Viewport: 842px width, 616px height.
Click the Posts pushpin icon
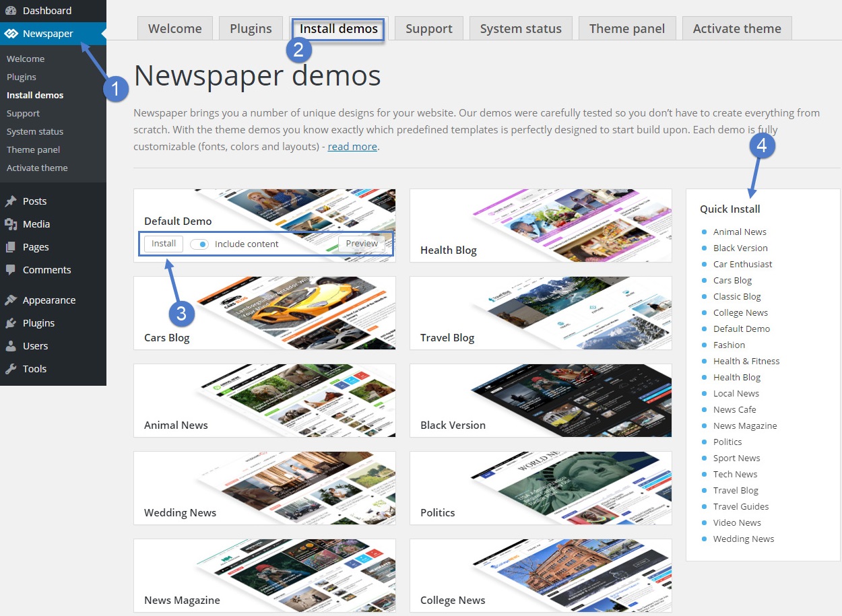(x=11, y=201)
